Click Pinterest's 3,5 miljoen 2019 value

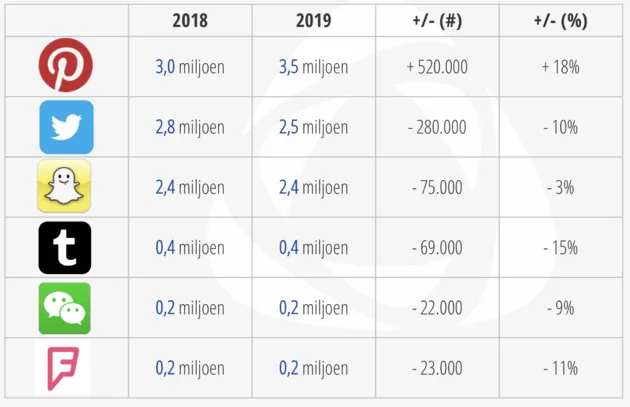[x=314, y=67]
